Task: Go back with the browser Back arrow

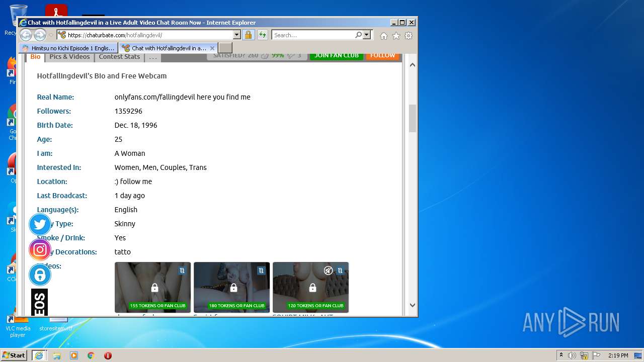Action: pyautogui.click(x=26, y=35)
